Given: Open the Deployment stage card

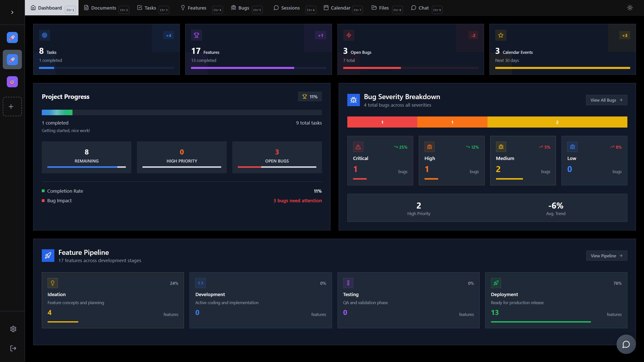Looking at the screenshot, I should pyautogui.click(x=556, y=300).
